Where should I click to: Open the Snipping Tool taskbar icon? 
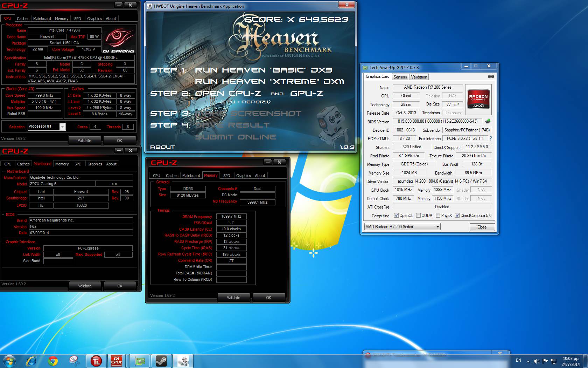click(74, 361)
